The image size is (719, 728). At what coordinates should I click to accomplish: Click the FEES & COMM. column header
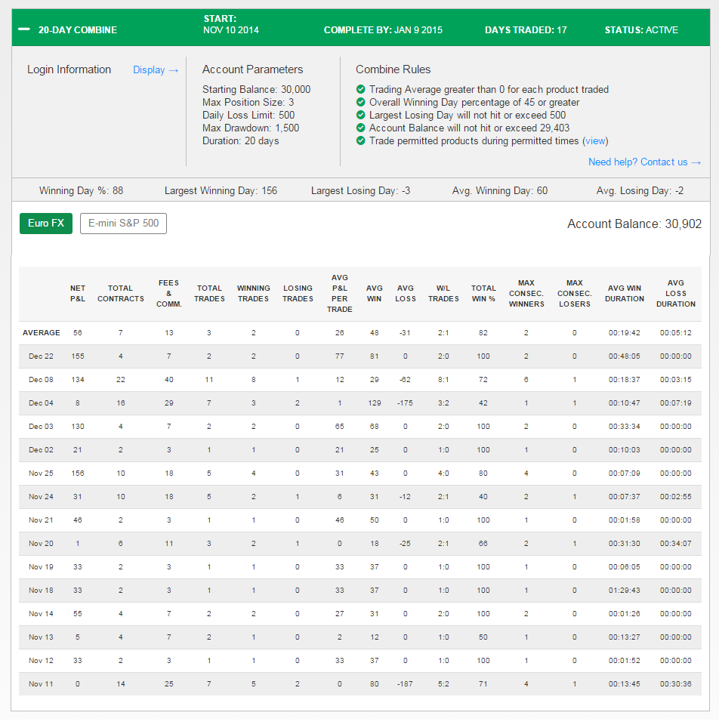pyautogui.click(x=168, y=294)
